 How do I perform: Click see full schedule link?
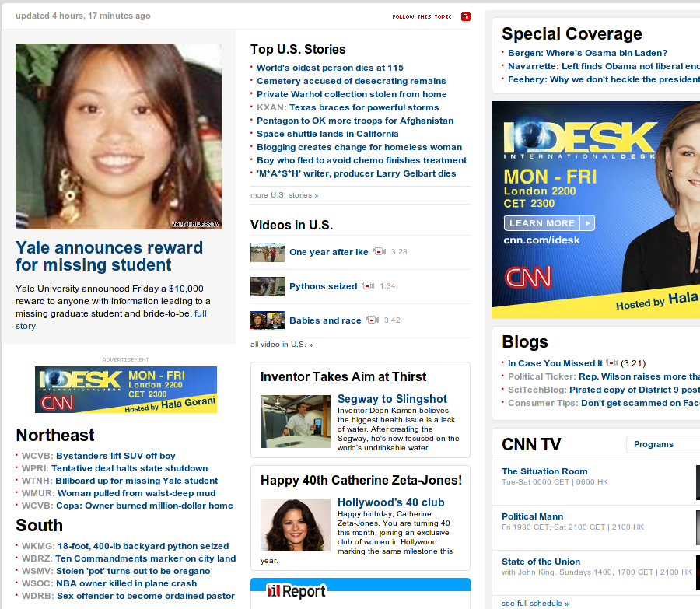tap(535, 604)
